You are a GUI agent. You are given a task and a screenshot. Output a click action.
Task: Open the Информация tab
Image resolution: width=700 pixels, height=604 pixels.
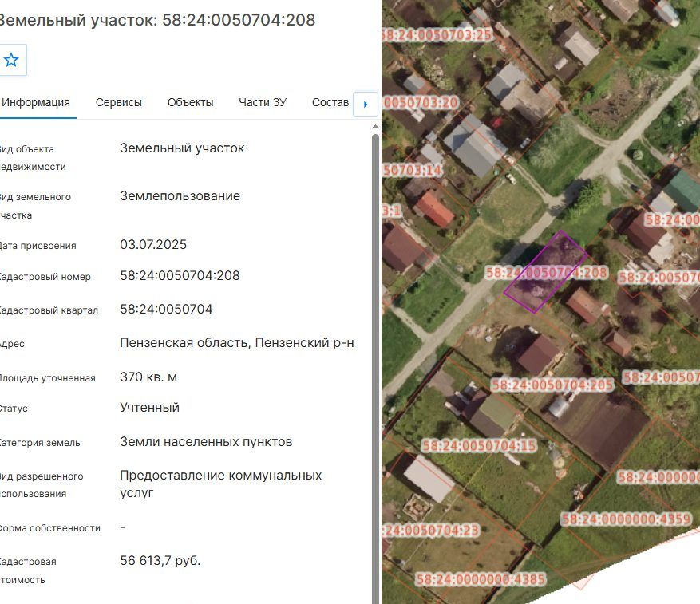click(x=36, y=102)
